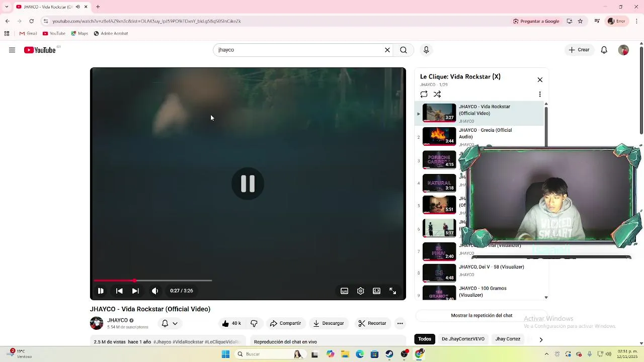Select the Porsche Carrera thumbnail in playlist
The height and width of the screenshot is (362, 644).
pyautogui.click(x=439, y=160)
